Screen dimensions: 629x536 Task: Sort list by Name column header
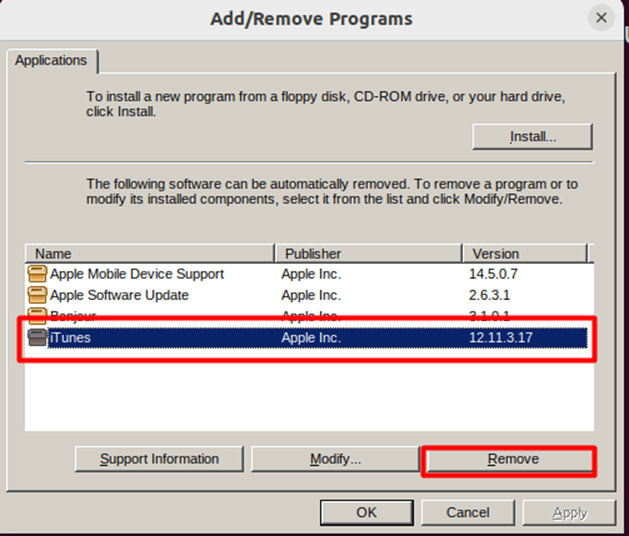tap(150, 254)
